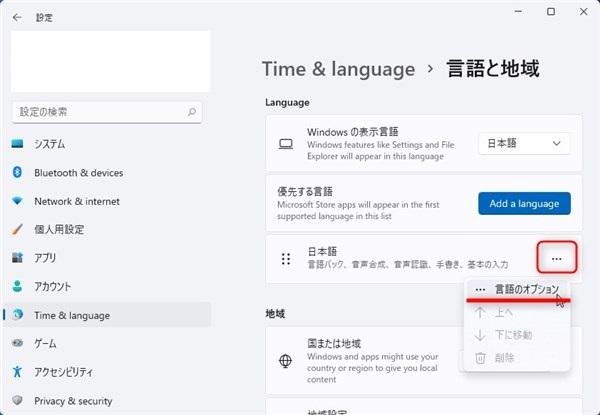Click the drag handle dots beside 日本語

point(286,259)
